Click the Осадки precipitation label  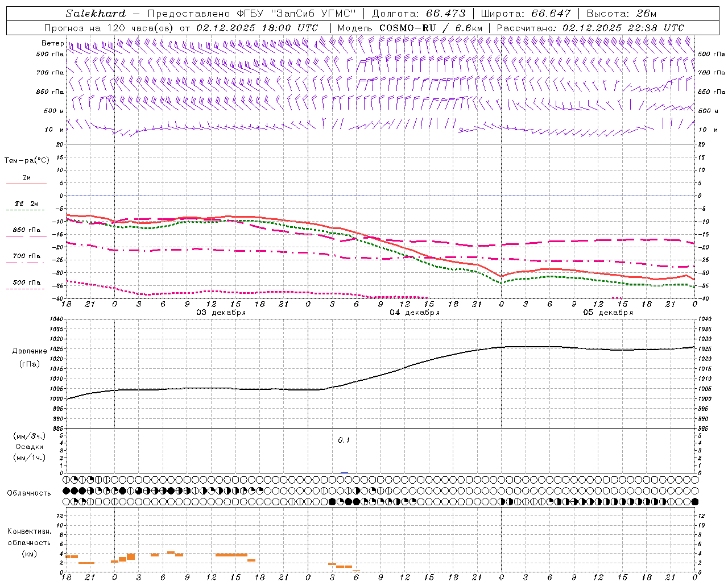coord(29,447)
